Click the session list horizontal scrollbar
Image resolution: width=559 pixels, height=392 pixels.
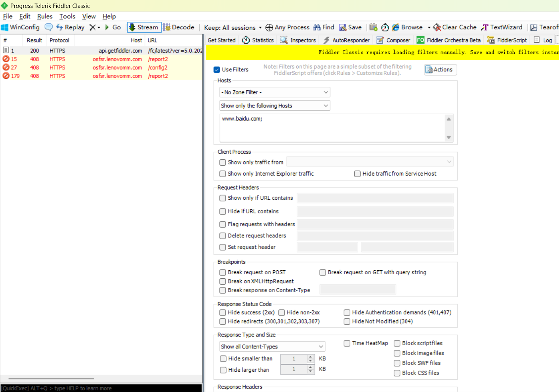[x=52, y=379]
